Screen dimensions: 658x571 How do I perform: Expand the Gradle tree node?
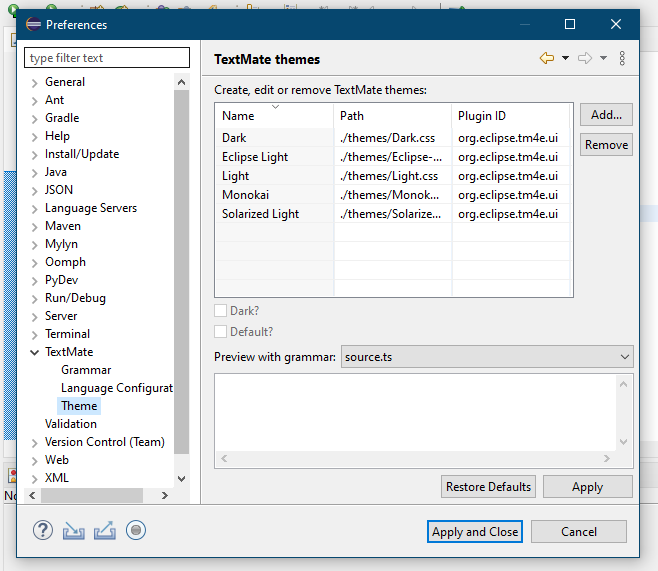[35, 119]
